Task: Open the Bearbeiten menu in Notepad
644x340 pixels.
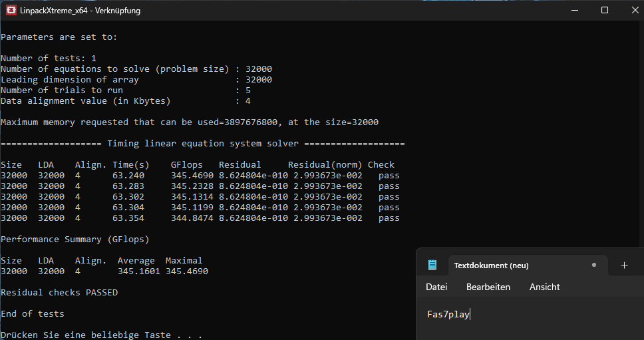Action: pyautogui.click(x=488, y=287)
